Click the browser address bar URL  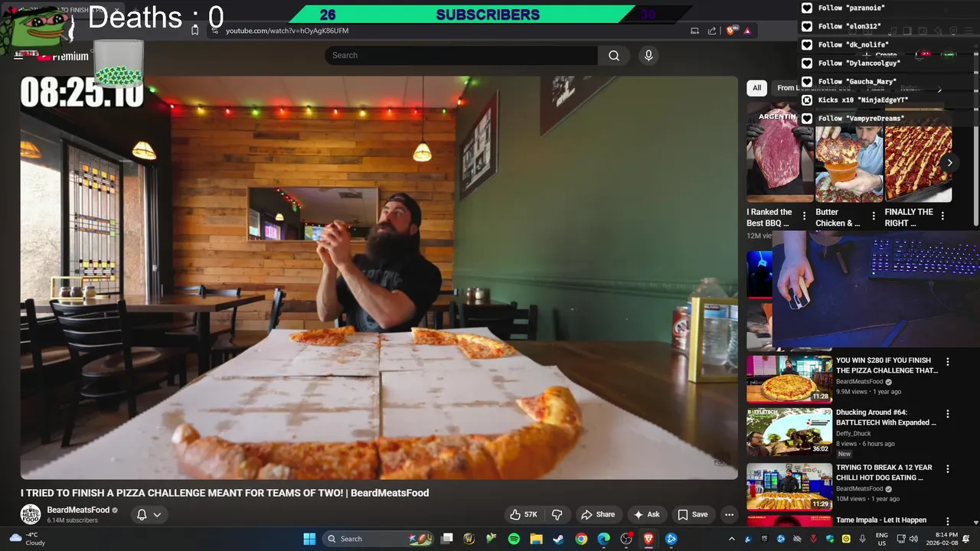(x=287, y=31)
